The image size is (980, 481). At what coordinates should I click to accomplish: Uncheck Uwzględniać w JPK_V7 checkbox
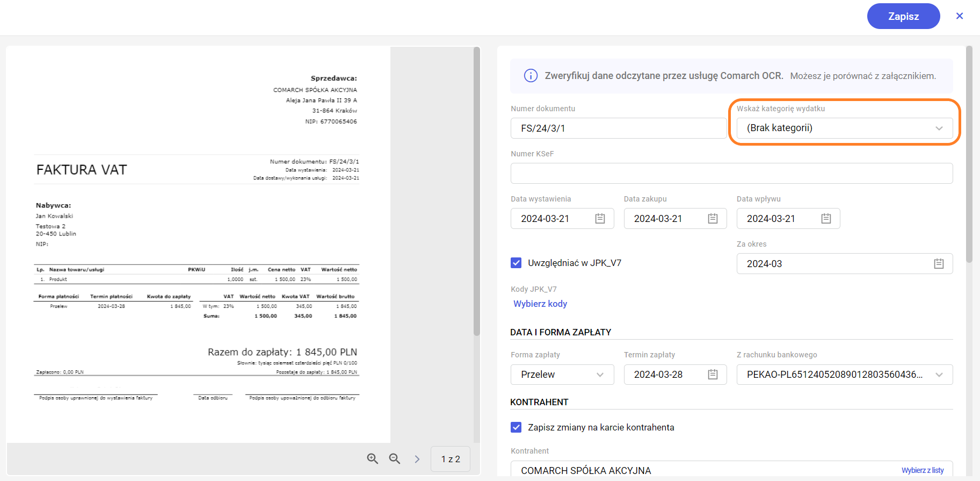click(x=516, y=263)
